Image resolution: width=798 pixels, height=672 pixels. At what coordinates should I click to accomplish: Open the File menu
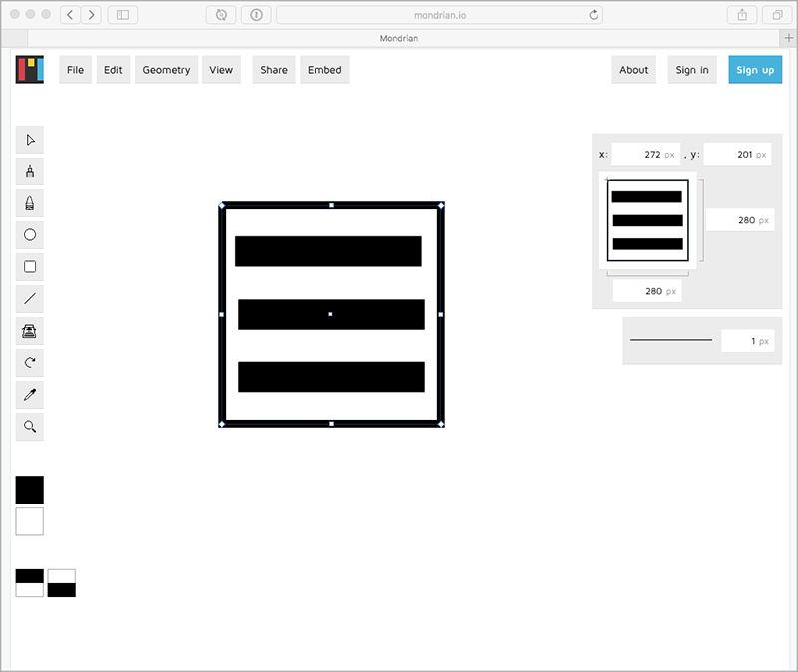[x=75, y=70]
